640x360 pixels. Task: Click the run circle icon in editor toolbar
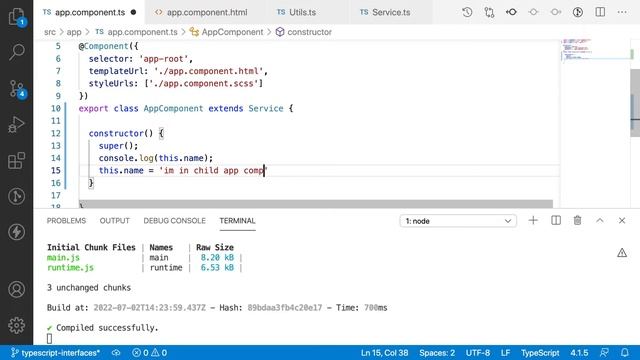578,12
